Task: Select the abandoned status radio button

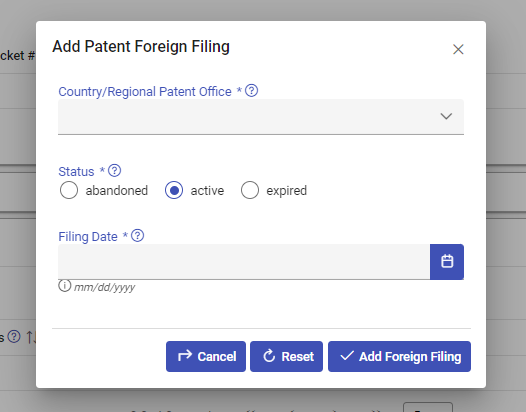Action: pyautogui.click(x=69, y=190)
